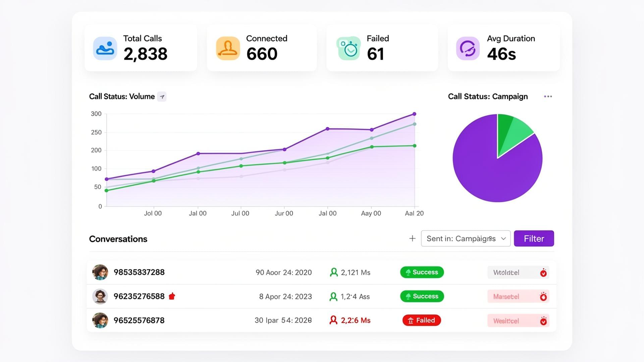The height and width of the screenshot is (362, 644).
Task: Click the arrow icon beside Call Status: Volume
Action: coord(162,97)
